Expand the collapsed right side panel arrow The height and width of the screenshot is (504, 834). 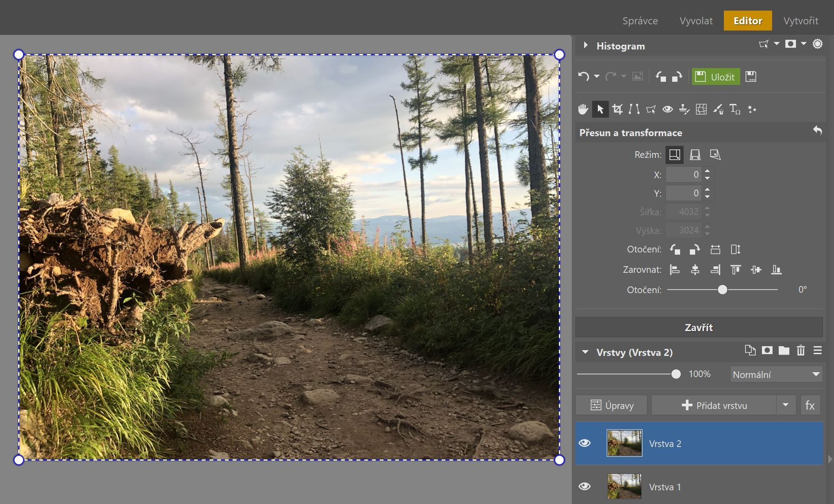[x=830, y=459]
